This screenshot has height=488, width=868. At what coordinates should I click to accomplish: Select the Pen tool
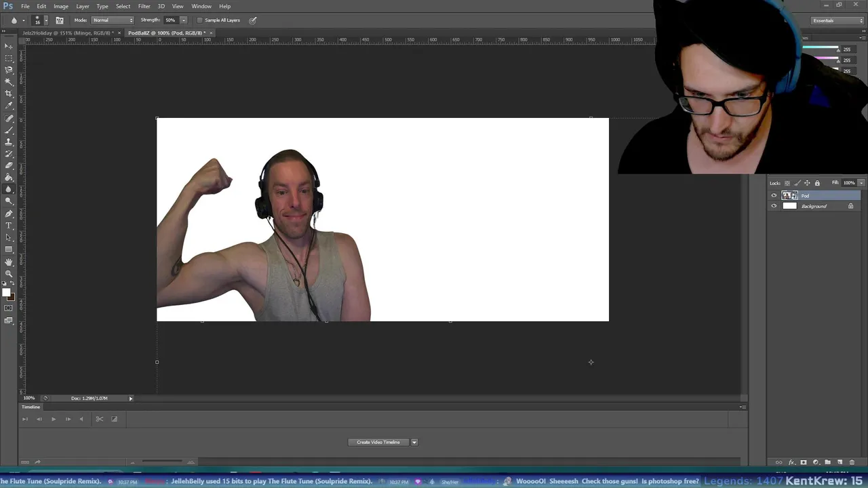point(9,213)
